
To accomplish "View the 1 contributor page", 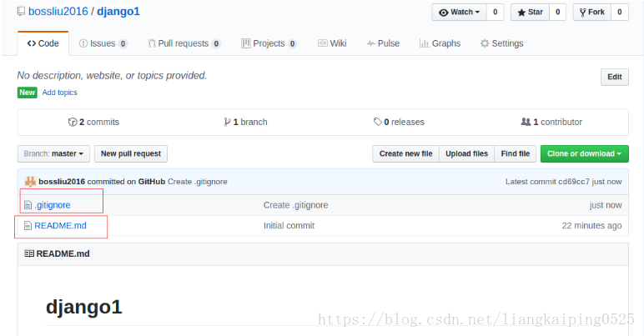I will 551,122.
